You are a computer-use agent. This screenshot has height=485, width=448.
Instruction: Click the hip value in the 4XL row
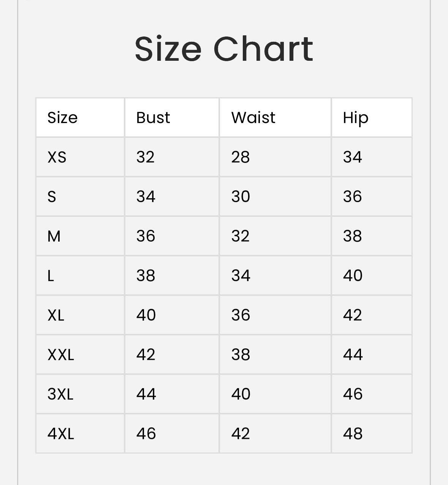353,434
